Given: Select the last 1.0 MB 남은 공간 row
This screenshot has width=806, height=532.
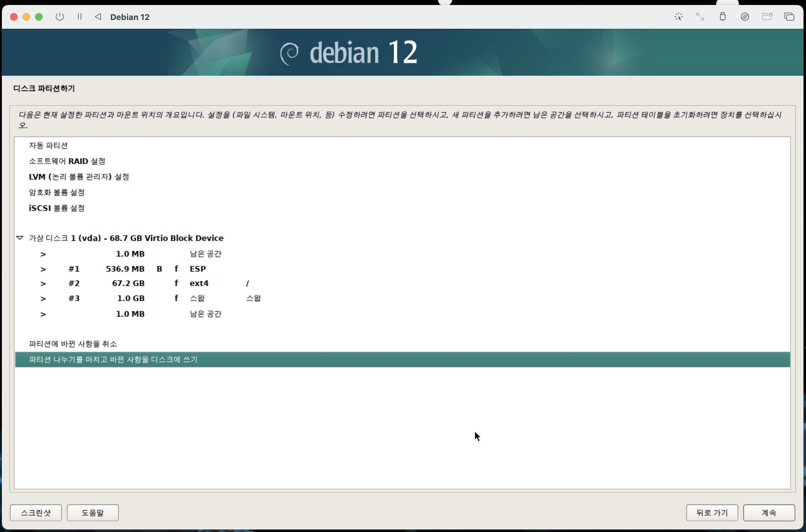Looking at the screenshot, I should (x=402, y=314).
